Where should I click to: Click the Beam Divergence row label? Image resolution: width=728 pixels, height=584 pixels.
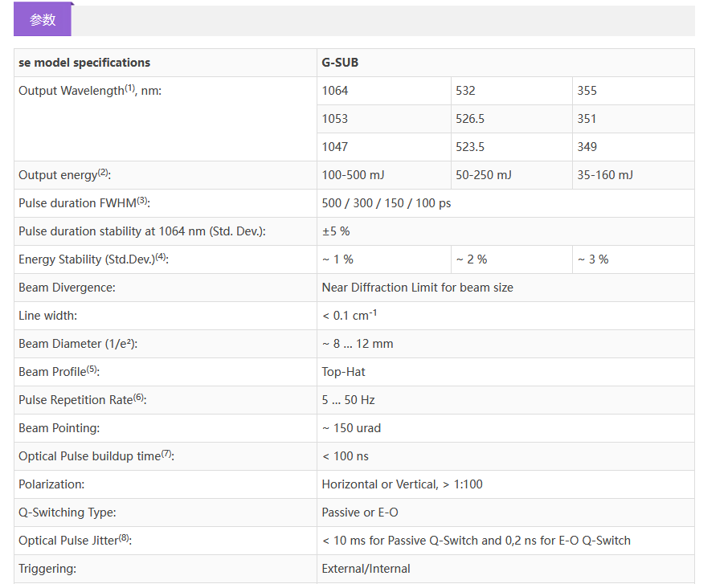coord(67,288)
